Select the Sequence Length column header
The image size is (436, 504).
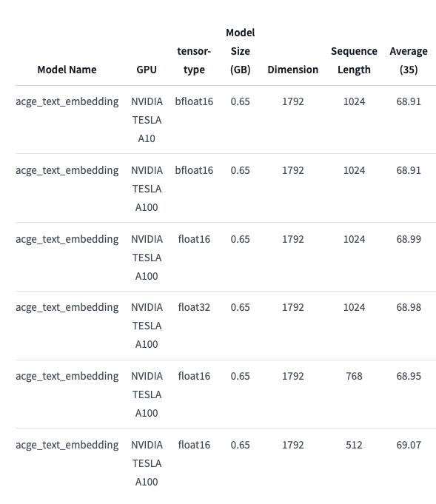point(354,61)
